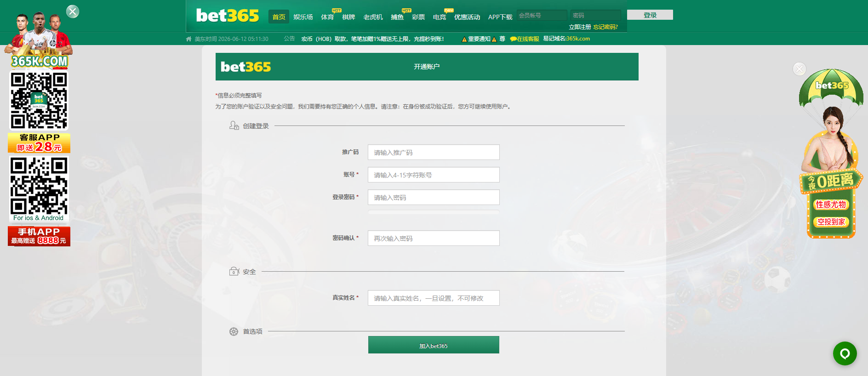This screenshot has width=868, height=376.
Task: Open the 老虎机 menu
Action: pyautogui.click(x=373, y=17)
